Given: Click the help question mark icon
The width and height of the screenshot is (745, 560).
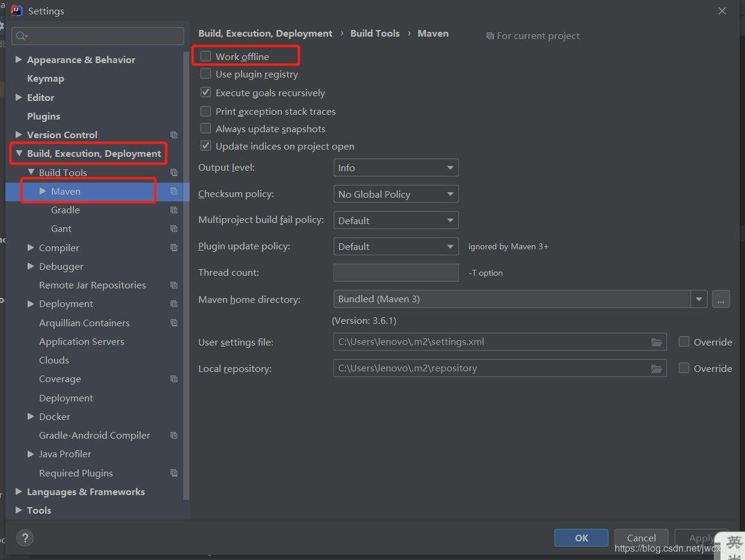Looking at the screenshot, I should [25, 538].
